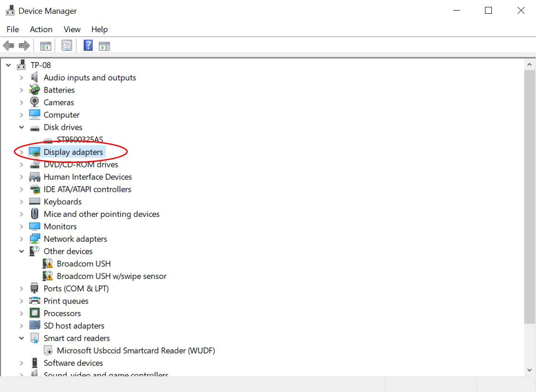
Task: Collapse the Disk drives category
Action: pyautogui.click(x=21, y=127)
